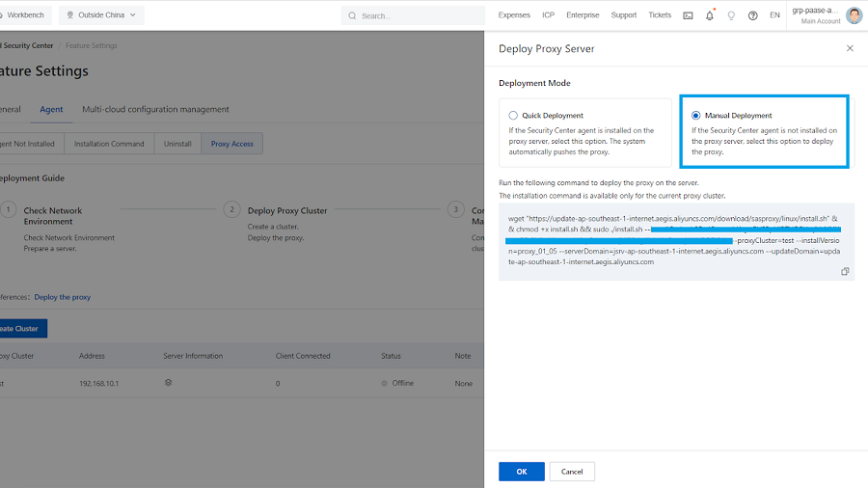
Task: Select Quick Deployment radio option
Action: tap(513, 116)
